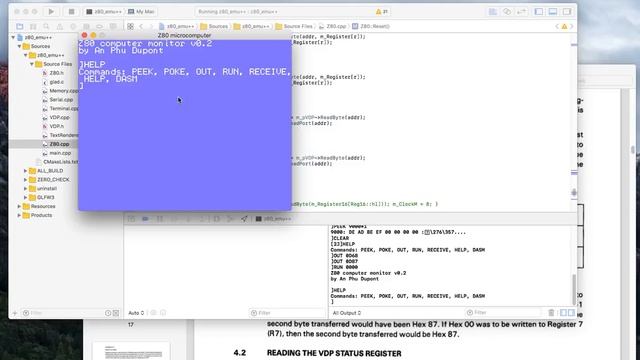
Task: Expand the ALL_BUILD group
Action: click(x=25, y=171)
